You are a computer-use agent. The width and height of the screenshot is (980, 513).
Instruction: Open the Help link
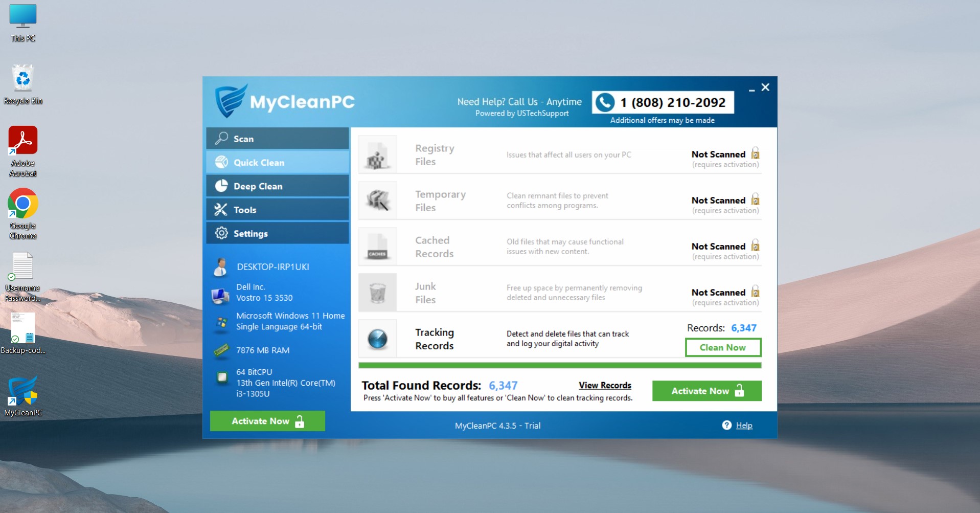pyautogui.click(x=744, y=425)
